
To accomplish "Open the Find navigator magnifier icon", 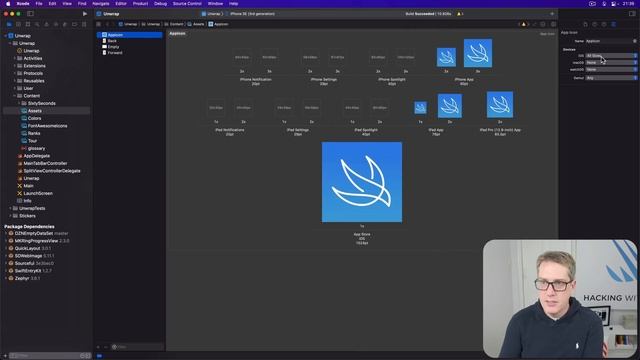I will point(37,24).
